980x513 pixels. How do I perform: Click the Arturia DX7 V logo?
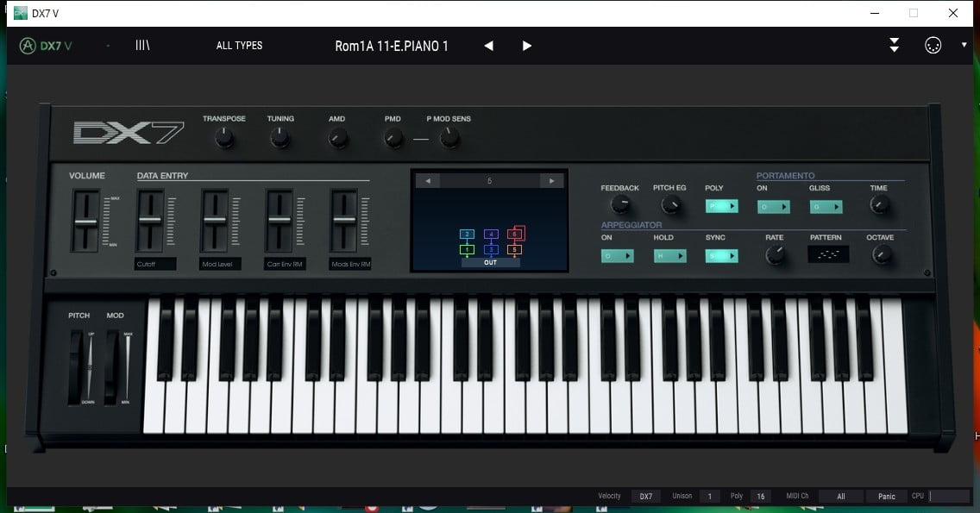coord(46,46)
